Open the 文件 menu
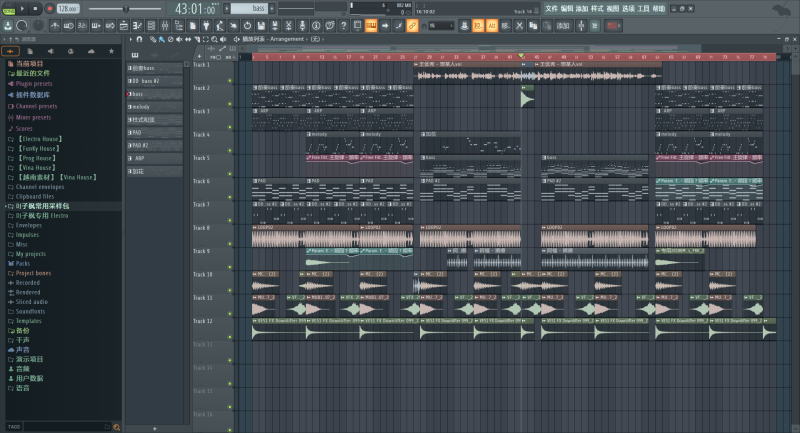The width and height of the screenshot is (800, 433). click(552, 7)
